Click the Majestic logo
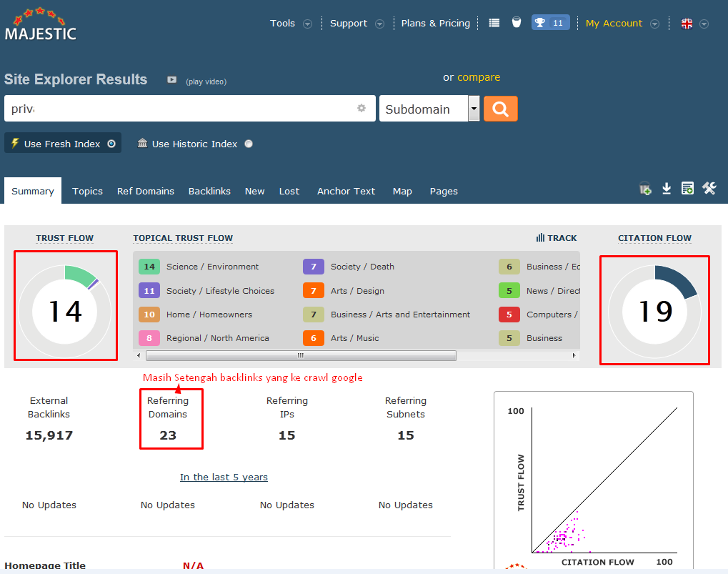The height and width of the screenshot is (574, 728). (41, 24)
